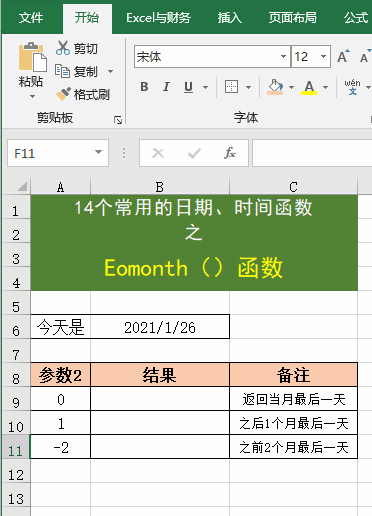Viewport: 372px width, 516px height.
Task: Select the 参数2 header cell
Action: tap(60, 375)
